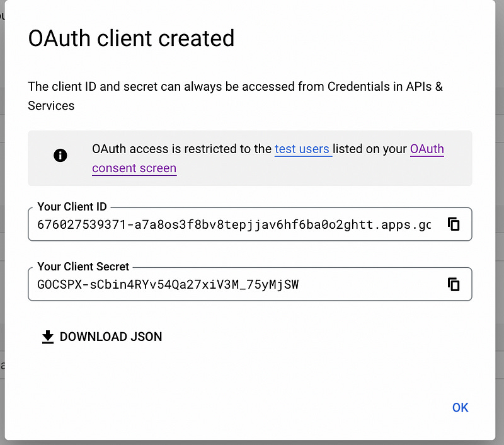
Task: Open the test users link
Action: click(x=303, y=149)
